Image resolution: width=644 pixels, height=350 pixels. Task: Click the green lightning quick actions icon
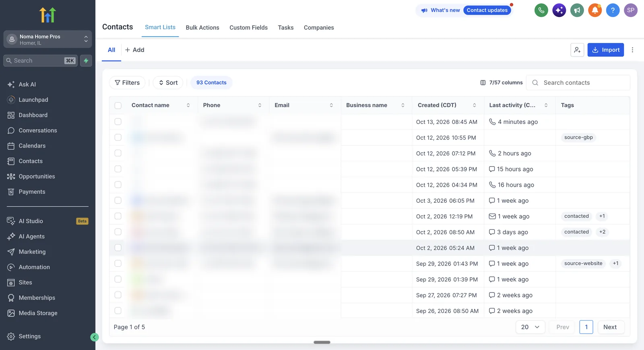[86, 61]
